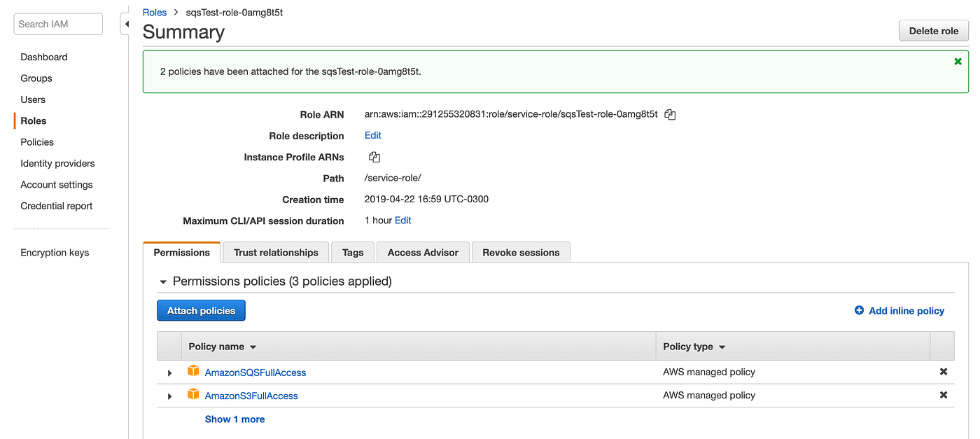Collapse the Permissions policies section
This screenshot has width=980, height=439.
163,281
